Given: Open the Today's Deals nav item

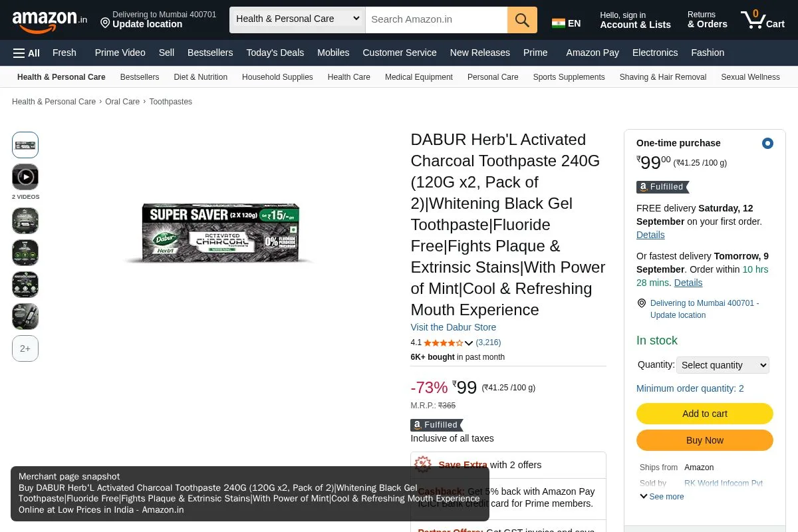Looking at the screenshot, I should tap(275, 53).
